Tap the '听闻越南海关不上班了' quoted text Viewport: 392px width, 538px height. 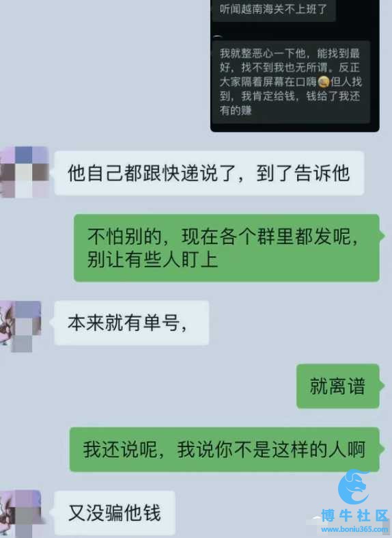tap(273, 9)
